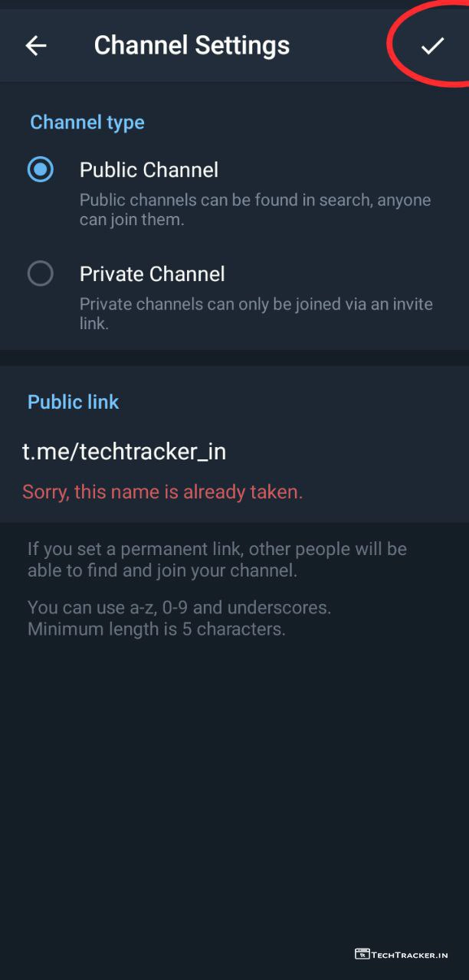This screenshot has height=980, width=469.
Task: Tap the 'You can use a-z, 0-9' hint
Action: pos(179,608)
